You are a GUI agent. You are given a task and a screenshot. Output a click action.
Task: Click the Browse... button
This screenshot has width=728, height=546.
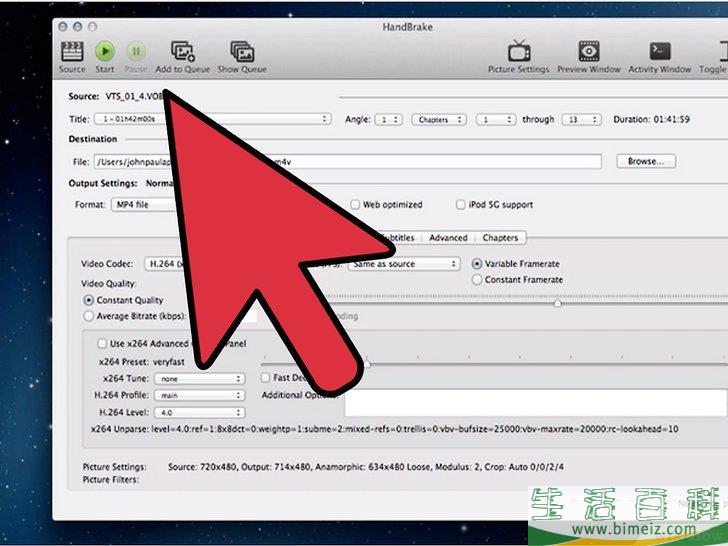646,161
